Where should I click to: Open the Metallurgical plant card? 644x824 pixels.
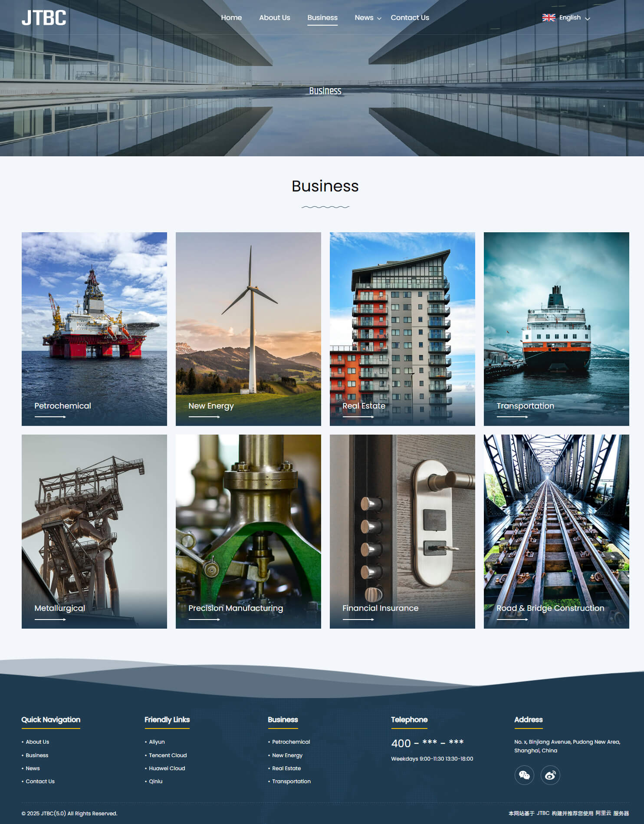94,531
